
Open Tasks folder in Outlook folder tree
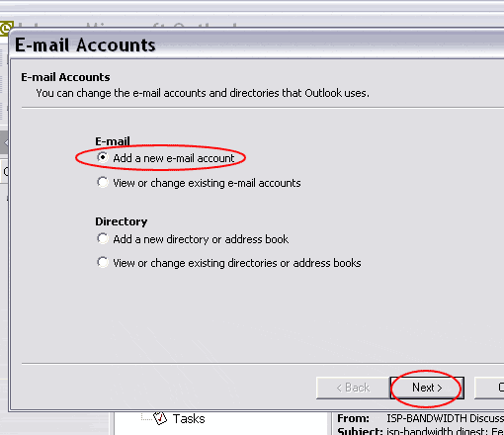(x=189, y=419)
